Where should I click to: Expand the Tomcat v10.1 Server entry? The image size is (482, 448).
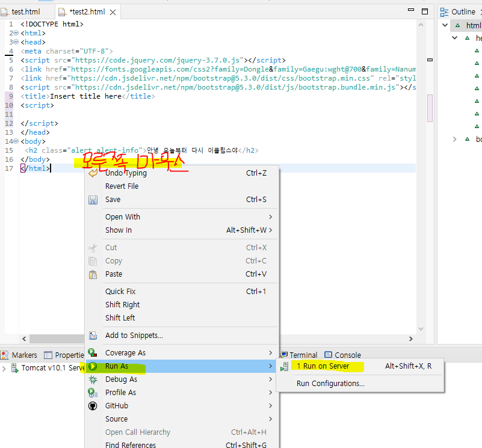coord(4,368)
